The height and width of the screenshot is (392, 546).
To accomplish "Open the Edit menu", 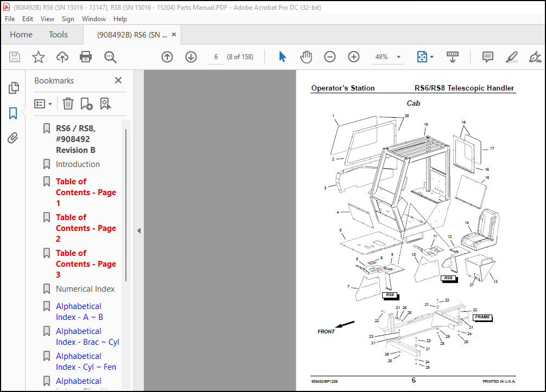I will click(28, 19).
